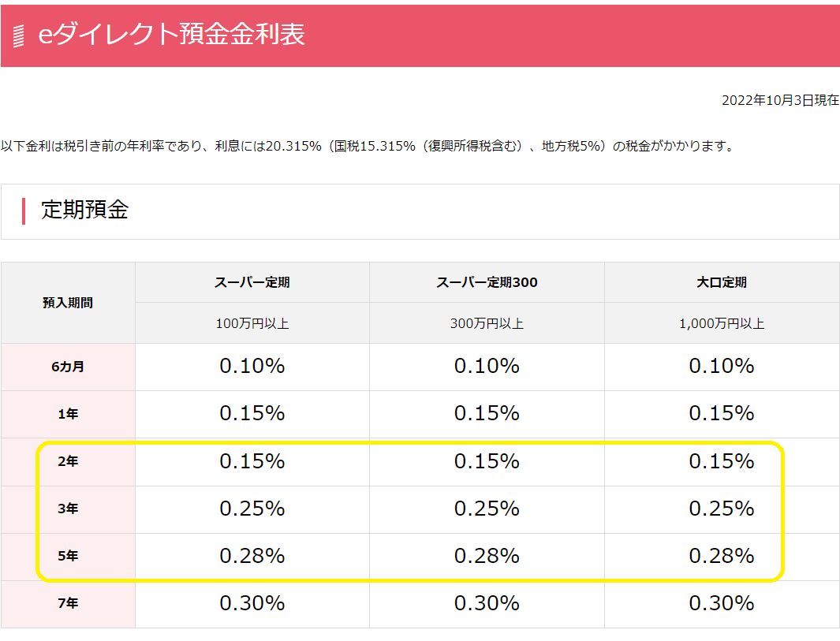Click the 2年 row label
This screenshot has width=840, height=641.
(x=68, y=461)
